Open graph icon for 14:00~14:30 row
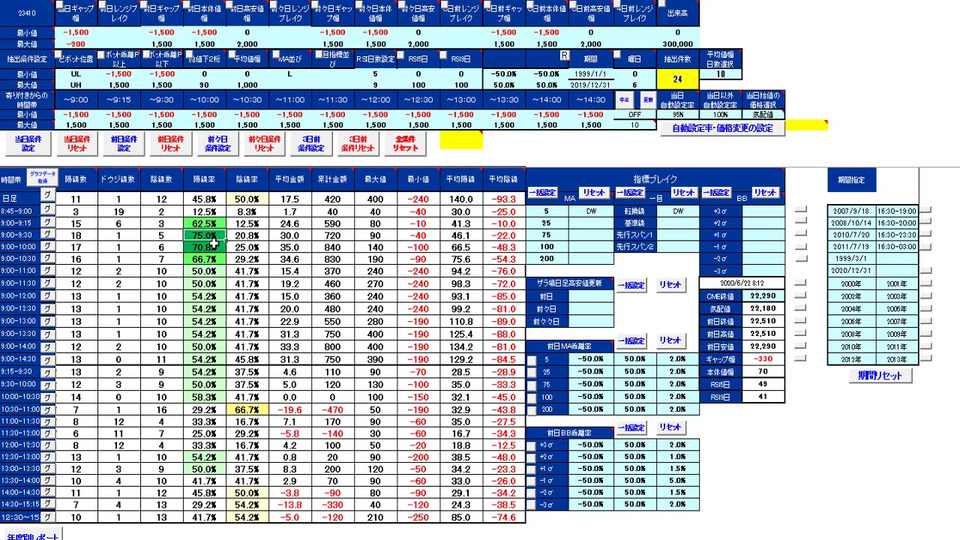Screen dimensions: 960x540 47,492
